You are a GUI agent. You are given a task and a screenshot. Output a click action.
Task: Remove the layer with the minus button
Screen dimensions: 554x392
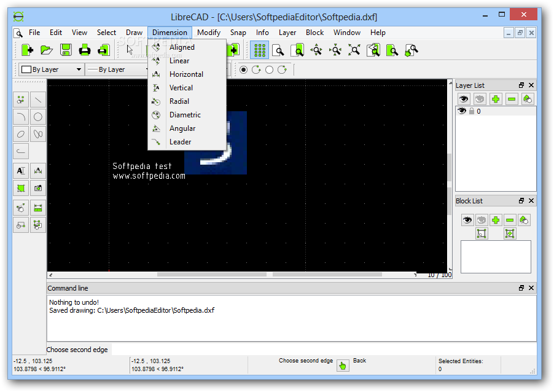(x=511, y=99)
